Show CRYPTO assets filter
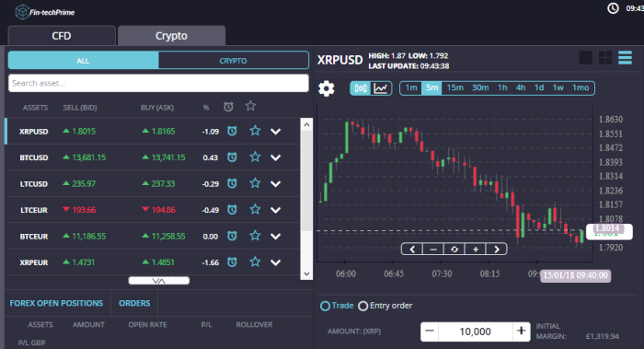This screenshot has height=349, width=644. click(234, 61)
